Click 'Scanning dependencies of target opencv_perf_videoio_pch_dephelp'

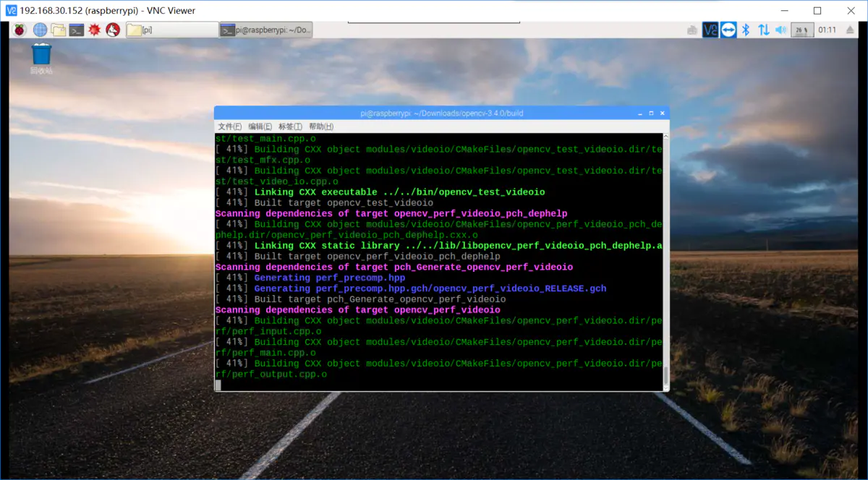pyautogui.click(x=391, y=214)
